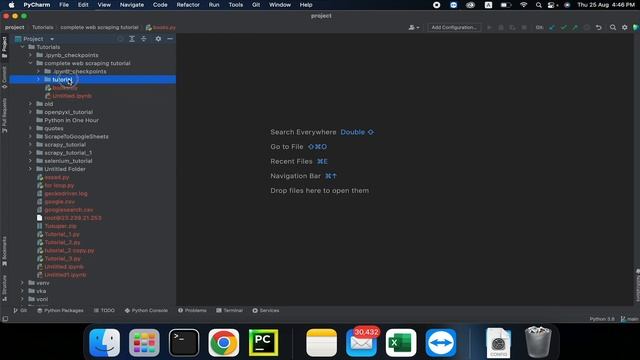Collapse the Tutorials folder chevron
Screen dimensions: 640x360
[x=22, y=47]
